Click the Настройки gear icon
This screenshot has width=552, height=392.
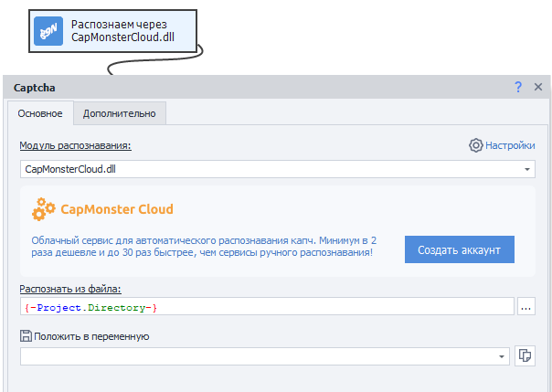[475, 145]
